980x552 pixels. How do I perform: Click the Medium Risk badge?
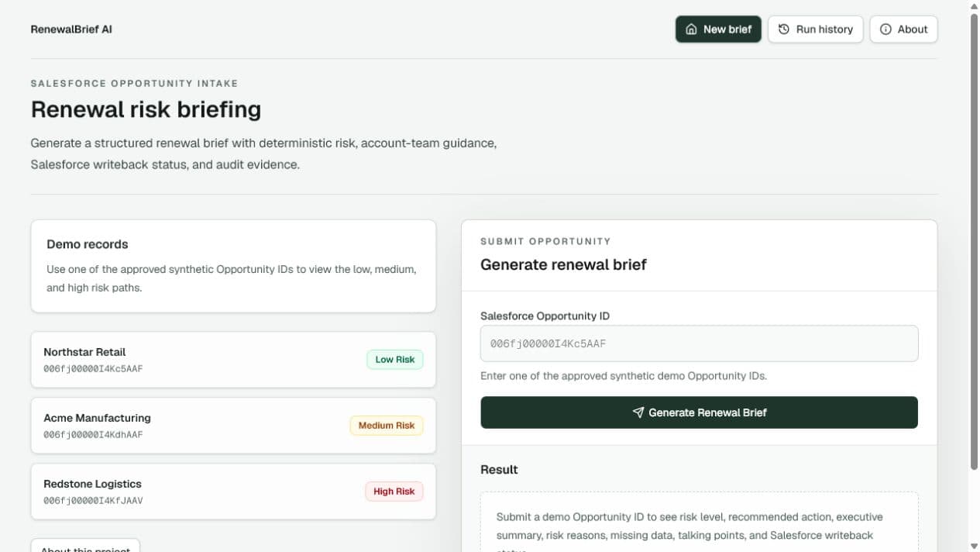tap(387, 426)
